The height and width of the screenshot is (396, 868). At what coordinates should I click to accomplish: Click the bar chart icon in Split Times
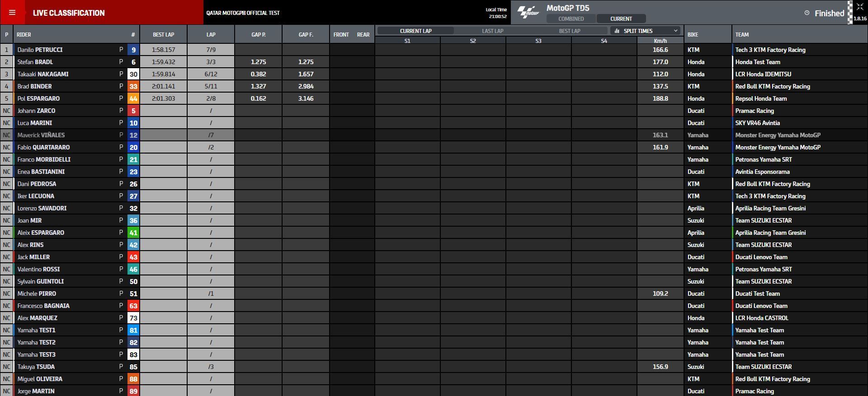pyautogui.click(x=617, y=31)
